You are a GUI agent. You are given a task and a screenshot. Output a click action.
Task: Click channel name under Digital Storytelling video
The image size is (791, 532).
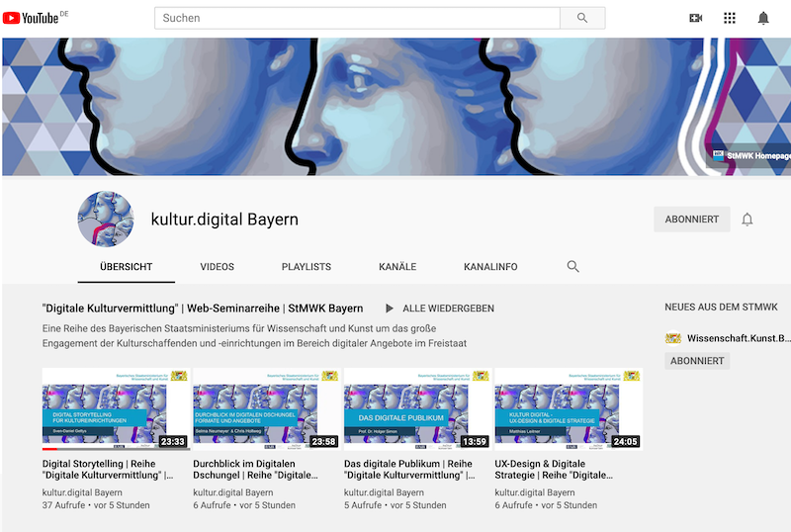[82, 492]
